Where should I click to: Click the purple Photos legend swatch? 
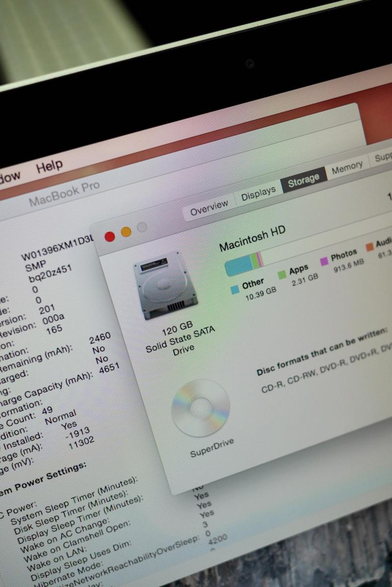click(x=324, y=261)
